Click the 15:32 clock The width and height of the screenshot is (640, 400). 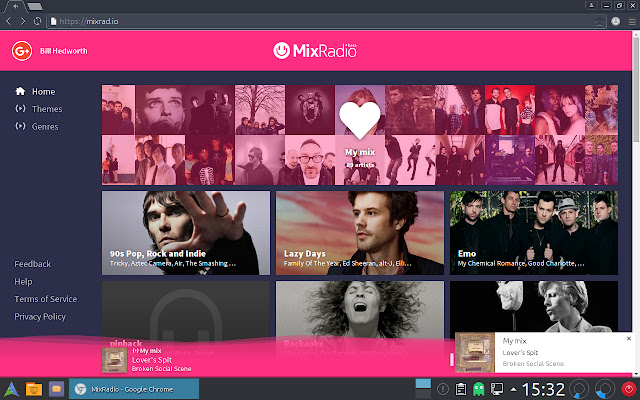543,389
